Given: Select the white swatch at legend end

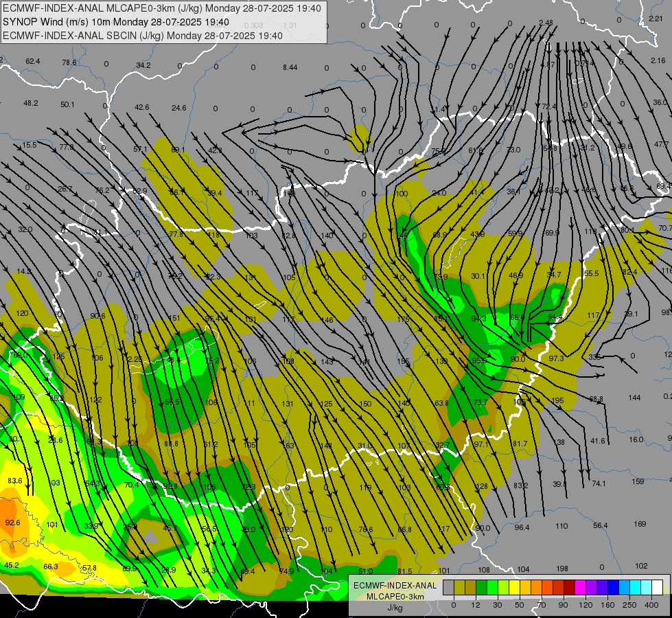Looking at the screenshot, I should point(657,587).
